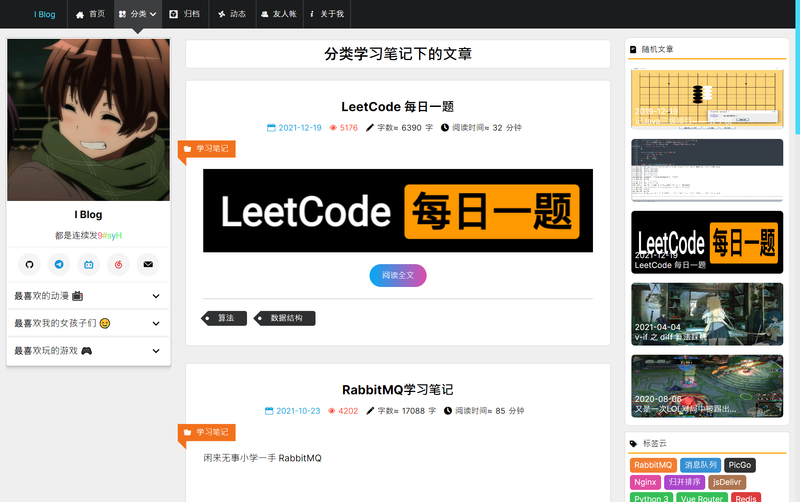Click the 关于我 info icon in navbar
This screenshot has height=502, width=800.
point(311,14)
